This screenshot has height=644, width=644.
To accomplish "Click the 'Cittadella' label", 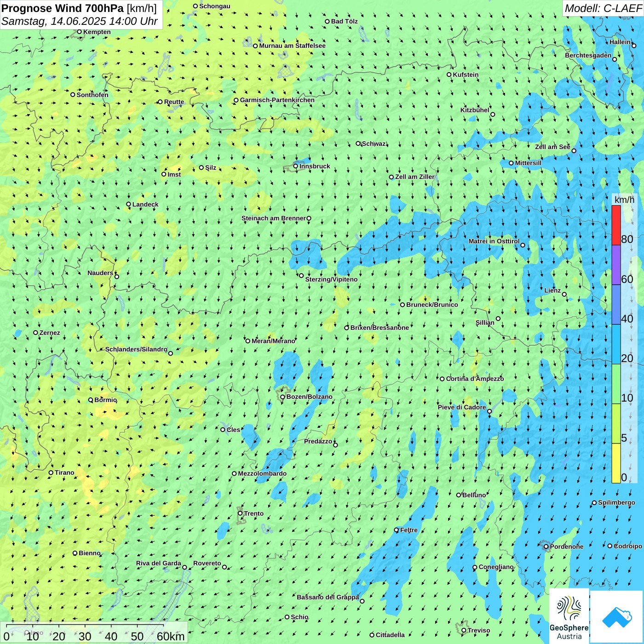I will coord(390,635).
